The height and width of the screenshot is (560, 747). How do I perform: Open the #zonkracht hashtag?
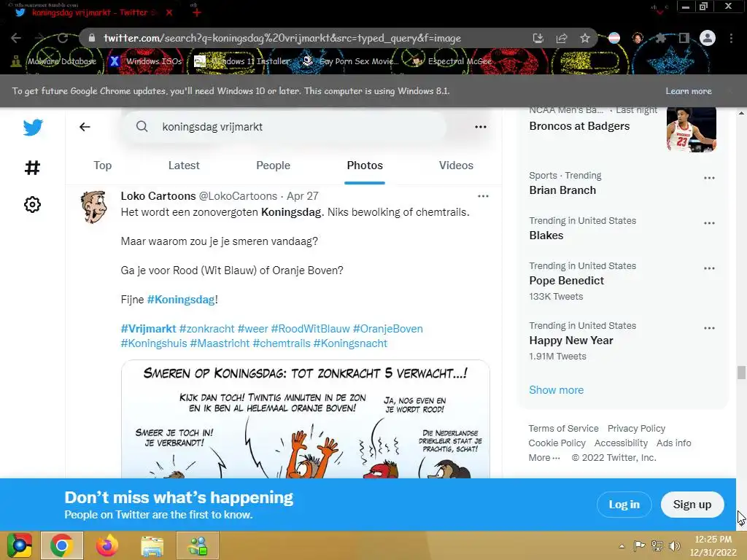(206, 329)
